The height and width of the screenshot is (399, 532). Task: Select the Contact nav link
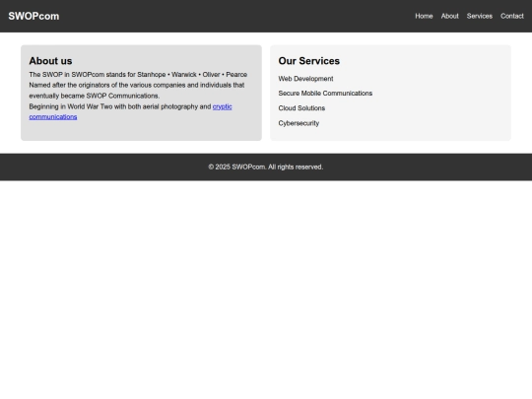click(512, 16)
